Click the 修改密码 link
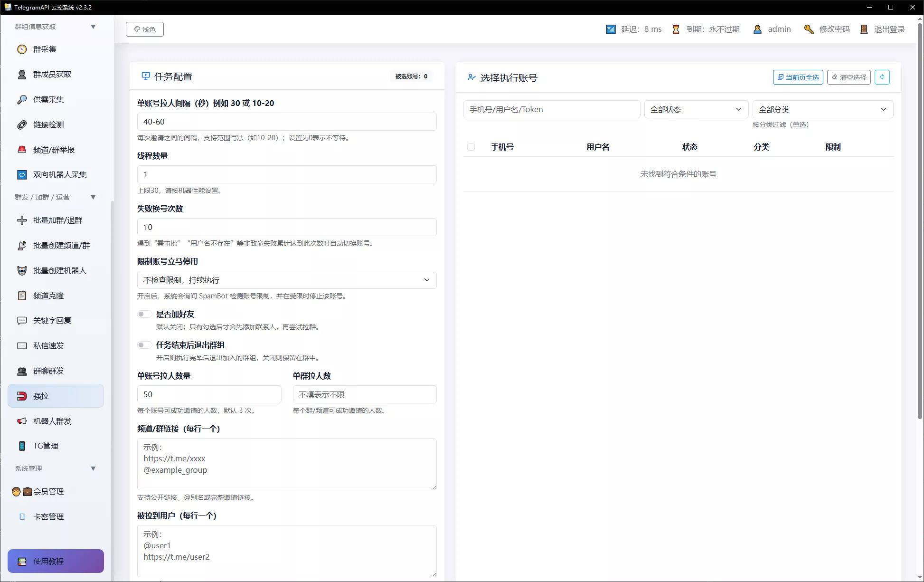 (x=834, y=29)
